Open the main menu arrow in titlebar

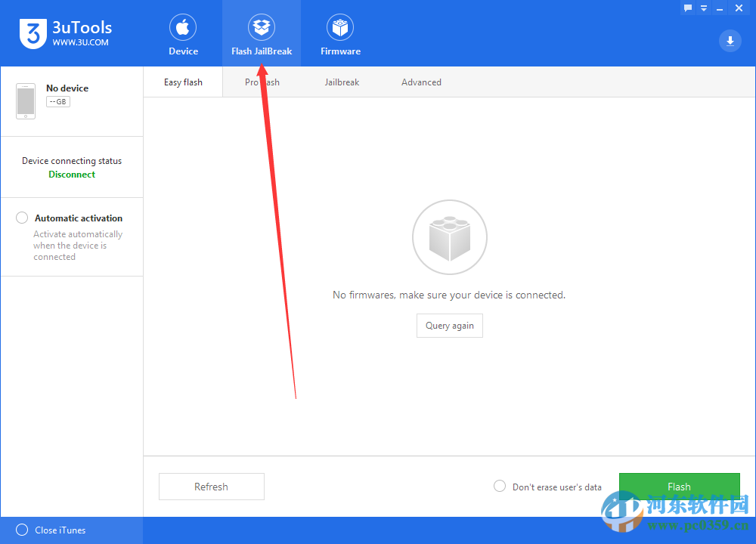click(x=704, y=8)
